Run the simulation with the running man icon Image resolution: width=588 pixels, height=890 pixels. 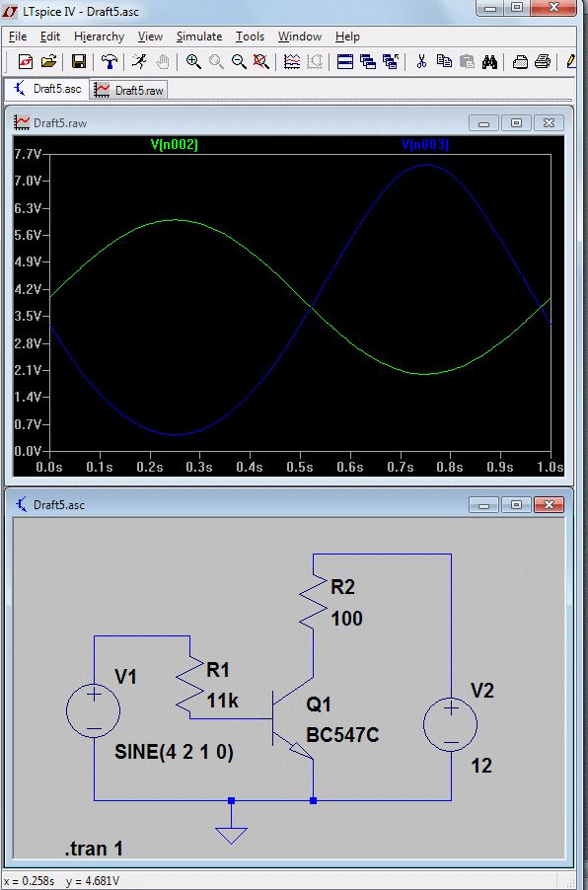tap(139, 61)
